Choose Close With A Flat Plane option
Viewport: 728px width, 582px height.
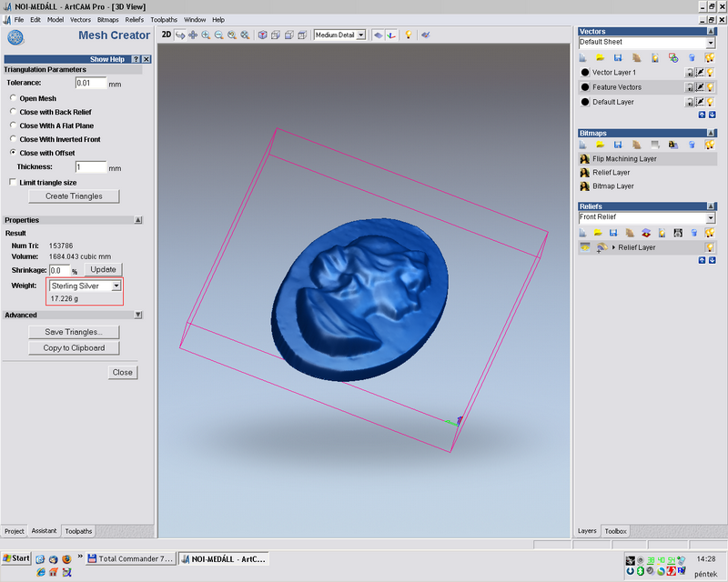pos(13,125)
